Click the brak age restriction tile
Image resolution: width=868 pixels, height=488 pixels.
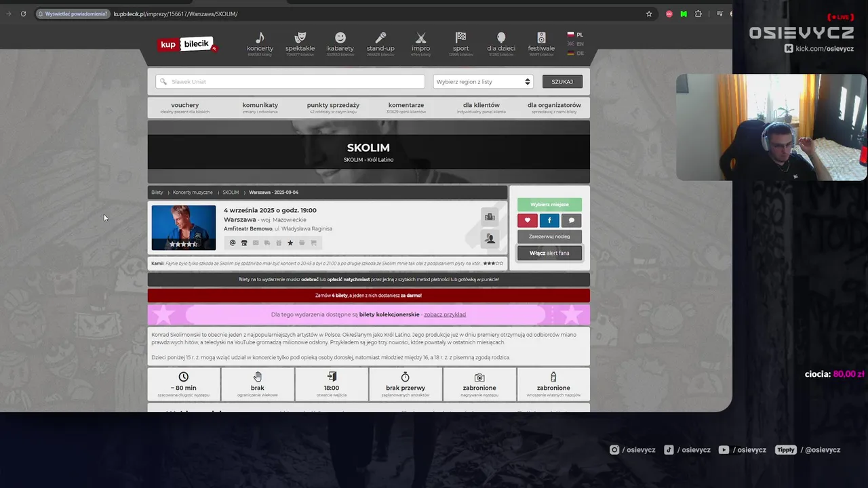pyautogui.click(x=258, y=384)
